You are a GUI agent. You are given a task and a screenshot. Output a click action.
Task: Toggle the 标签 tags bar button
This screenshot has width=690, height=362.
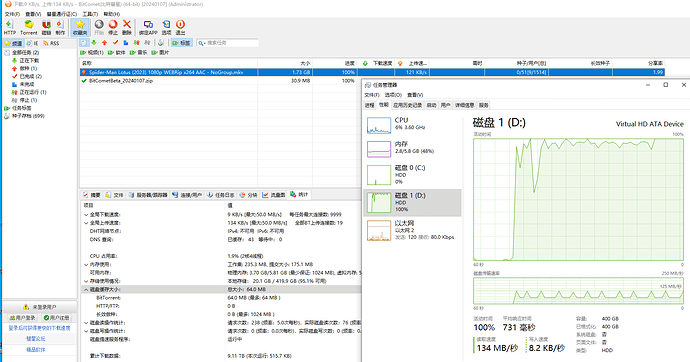[x=182, y=43]
